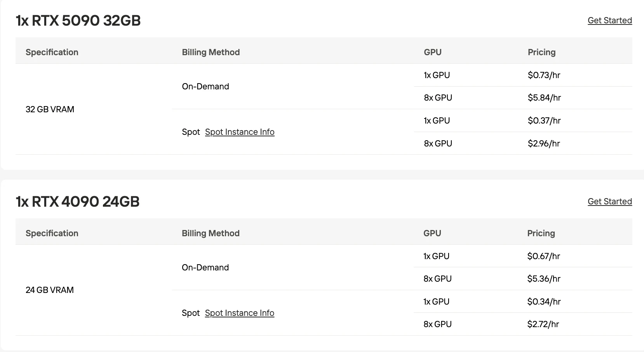Click the $5.36/hr 8x GPU price
Image resolution: width=644 pixels, height=352 pixels.
[x=544, y=279]
